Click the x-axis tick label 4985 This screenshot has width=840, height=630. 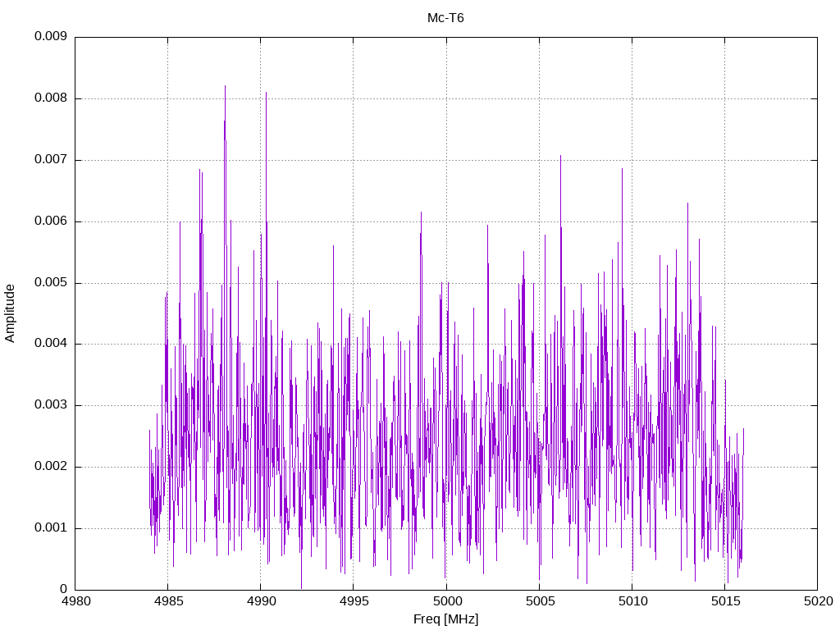click(168, 601)
